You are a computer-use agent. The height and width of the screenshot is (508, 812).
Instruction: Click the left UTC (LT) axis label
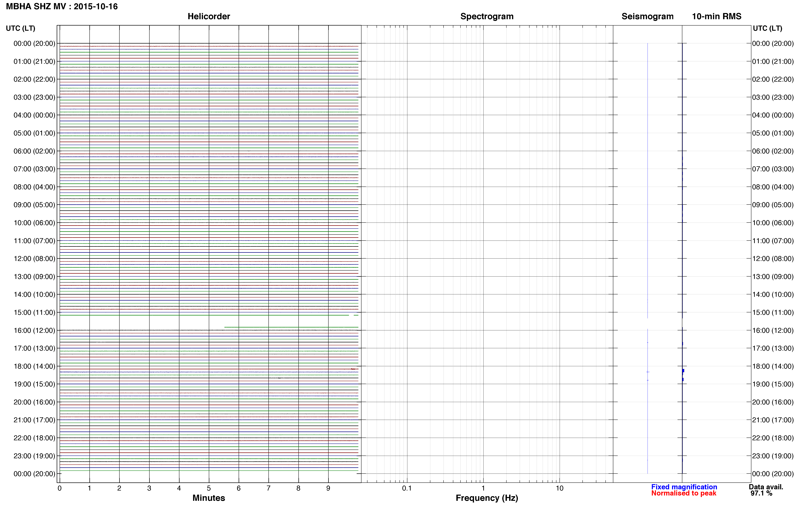21,28
